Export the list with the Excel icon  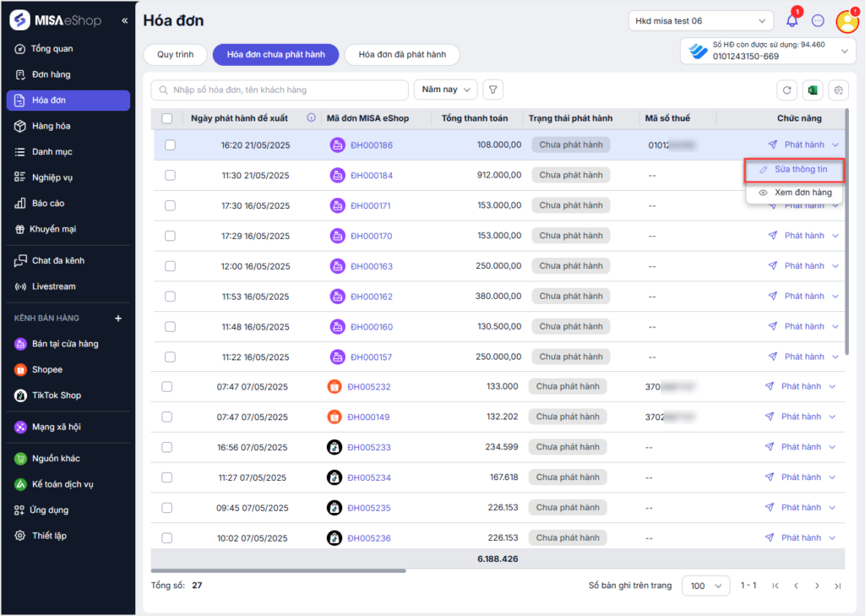(813, 90)
